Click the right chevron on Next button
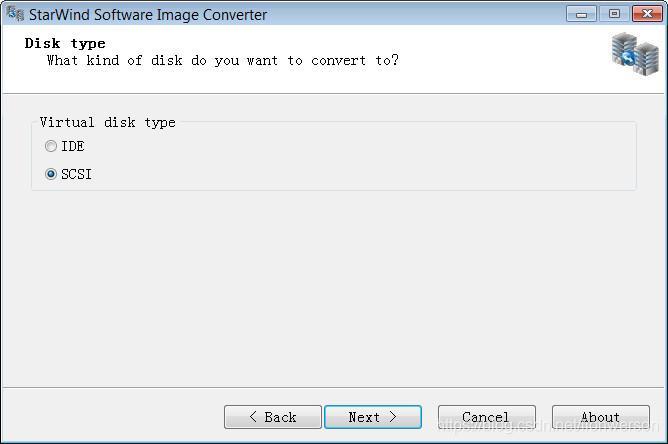Image resolution: width=668 pixels, height=444 pixels. pyautogui.click(x=393, y=417)
